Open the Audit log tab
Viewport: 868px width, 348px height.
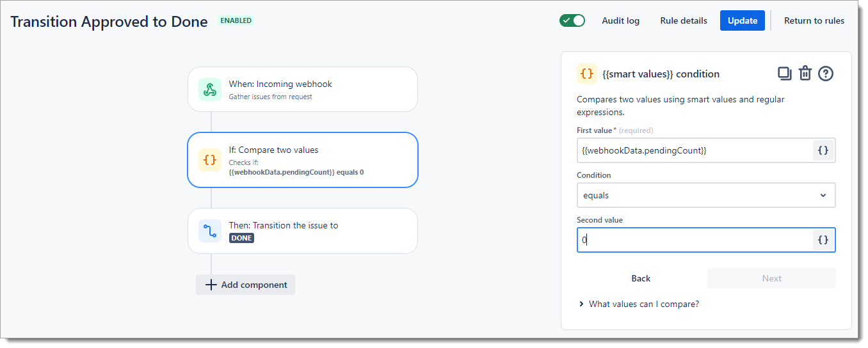pos(620,20)
